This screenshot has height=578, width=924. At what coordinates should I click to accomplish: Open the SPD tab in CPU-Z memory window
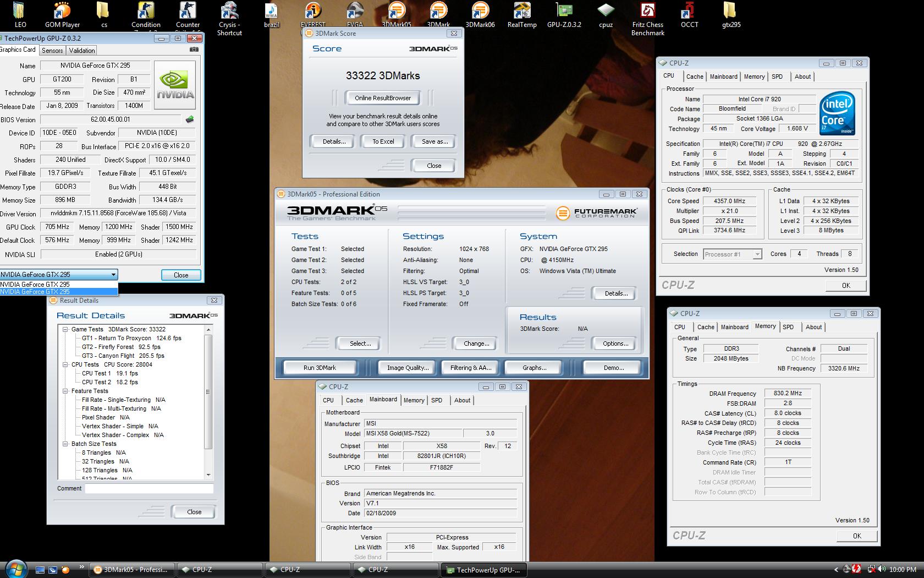pyautogui.click(x=788, y=327)
